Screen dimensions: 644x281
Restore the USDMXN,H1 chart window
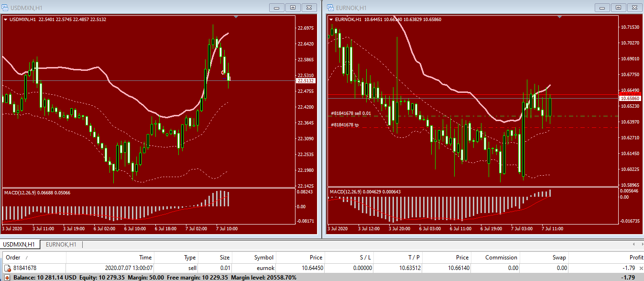point(293,7)
